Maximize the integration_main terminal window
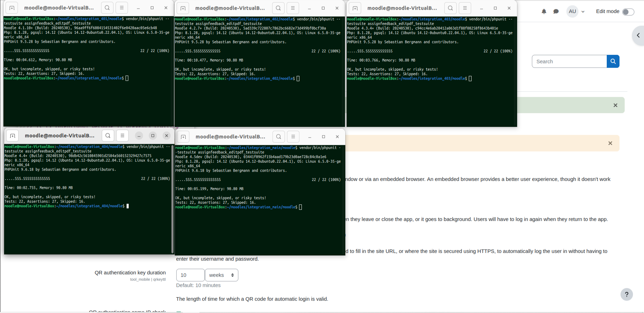Viewport: 644px width, 313px height. point(324,137)
